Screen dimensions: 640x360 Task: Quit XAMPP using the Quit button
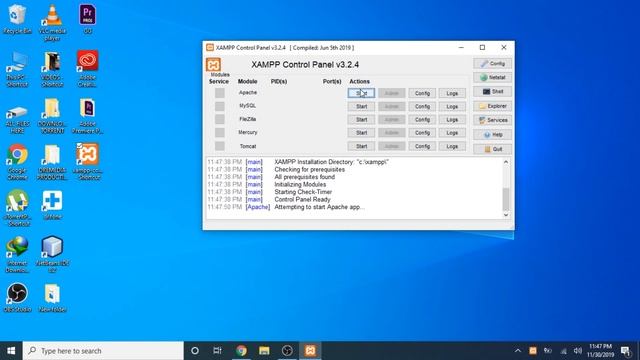click(493, 149)
